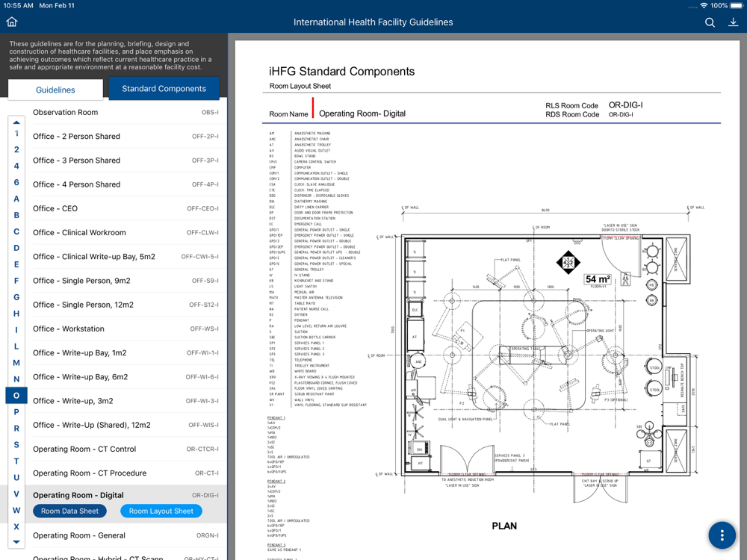Jump to index letter W
This screenshot has height=560, width=747.
click(x=16, y=511)
